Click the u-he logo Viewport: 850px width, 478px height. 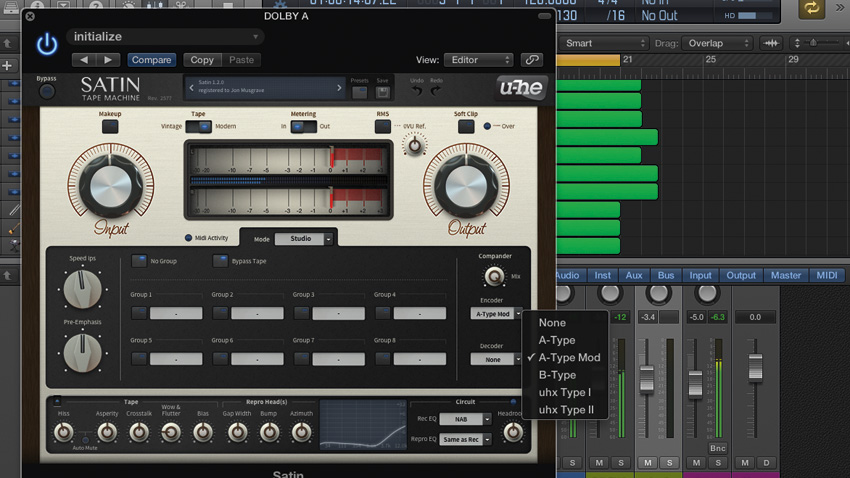[521, 88]
